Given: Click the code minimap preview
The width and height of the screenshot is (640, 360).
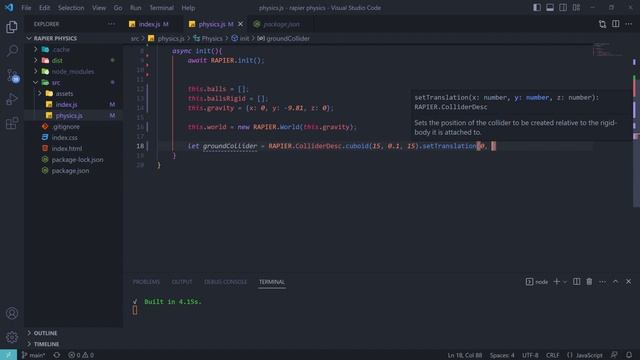Looking at the screenshot, I should (x=607, y=49).
